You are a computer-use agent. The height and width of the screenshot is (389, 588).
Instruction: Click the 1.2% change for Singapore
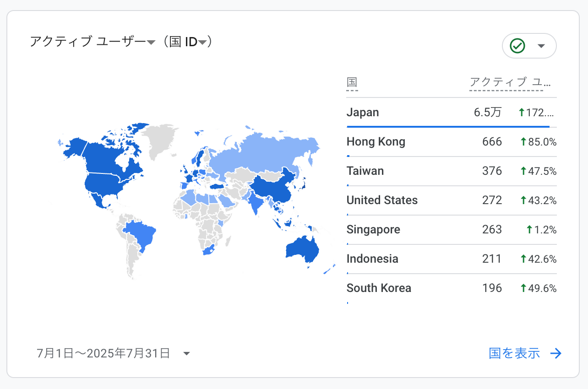coord(542,230)
